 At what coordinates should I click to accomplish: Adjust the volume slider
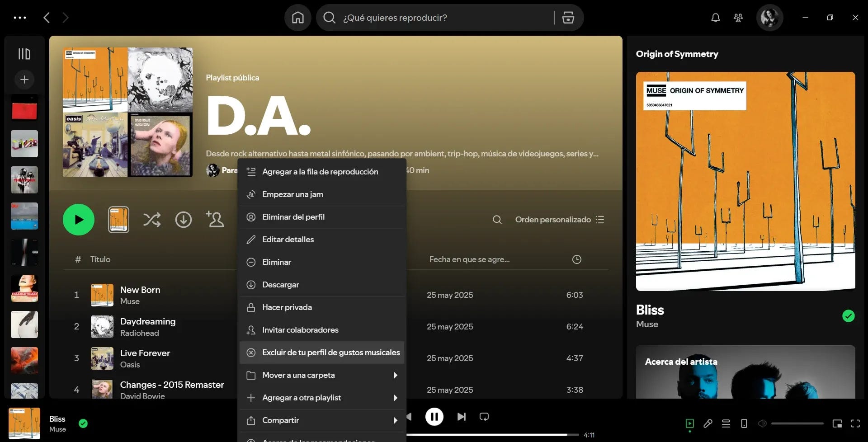(x=797, y=423)
